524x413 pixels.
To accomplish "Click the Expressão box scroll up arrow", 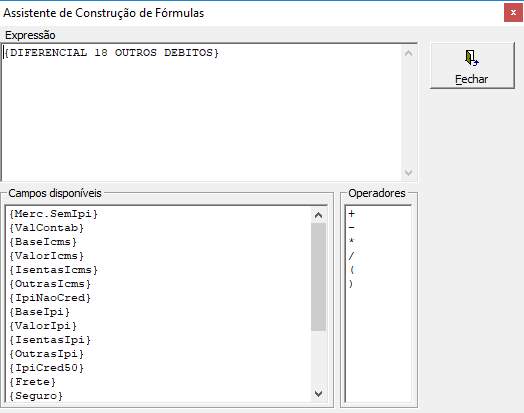I will (408, 53).
